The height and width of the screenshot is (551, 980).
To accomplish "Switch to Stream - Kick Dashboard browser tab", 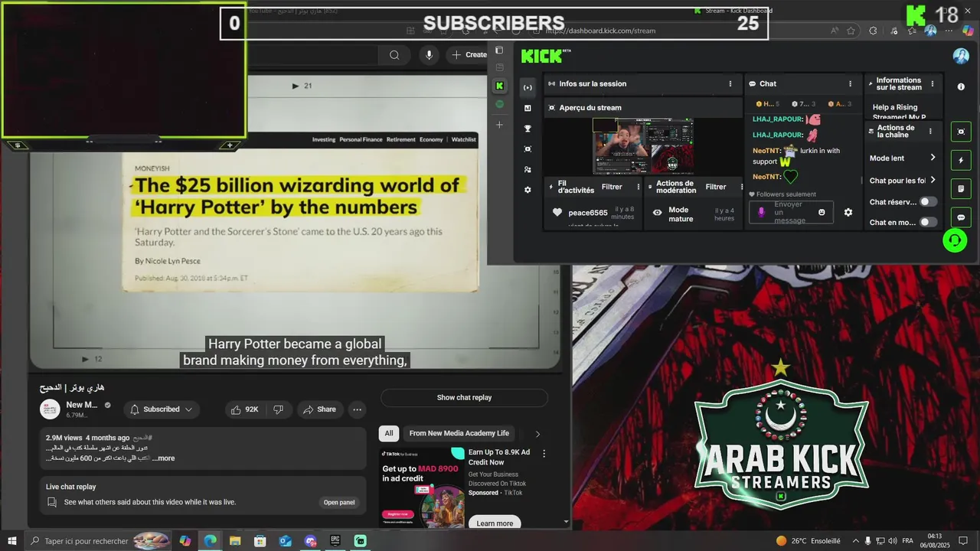I will [733, 11].
